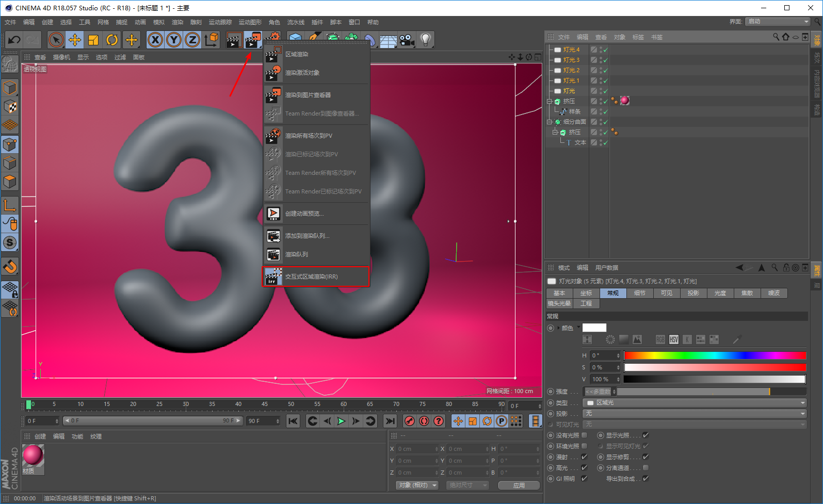Select the Move tool

point(75,40)
